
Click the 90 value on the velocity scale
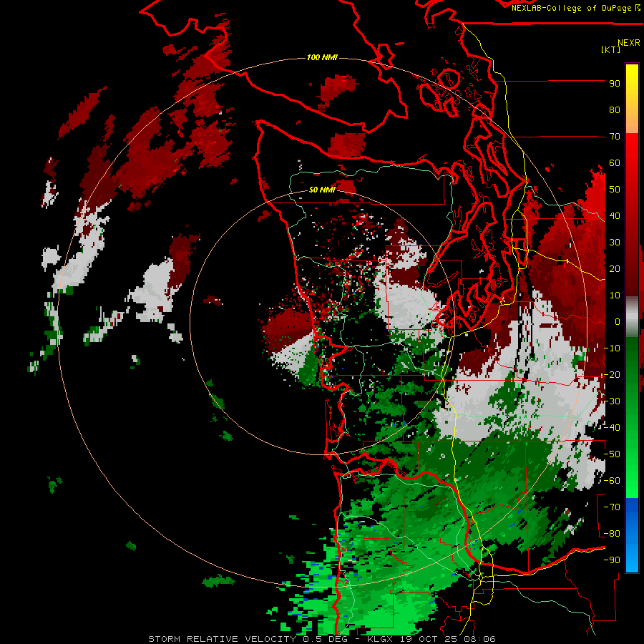pyautogui.click(x=615, y=84)
